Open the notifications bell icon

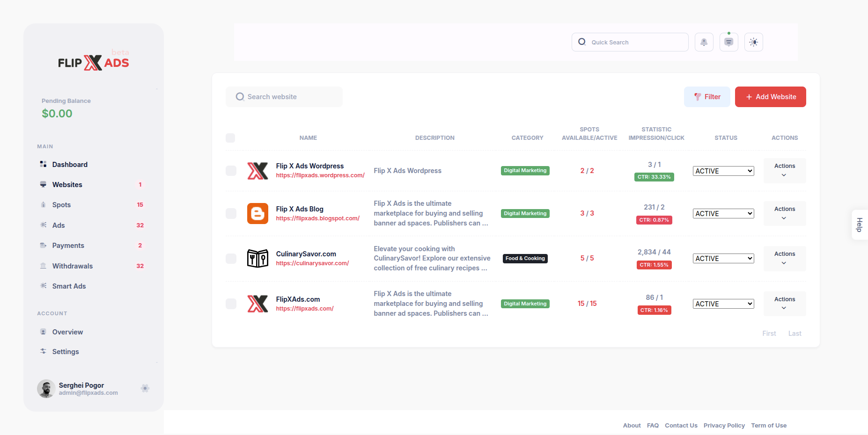click(704, 42)
